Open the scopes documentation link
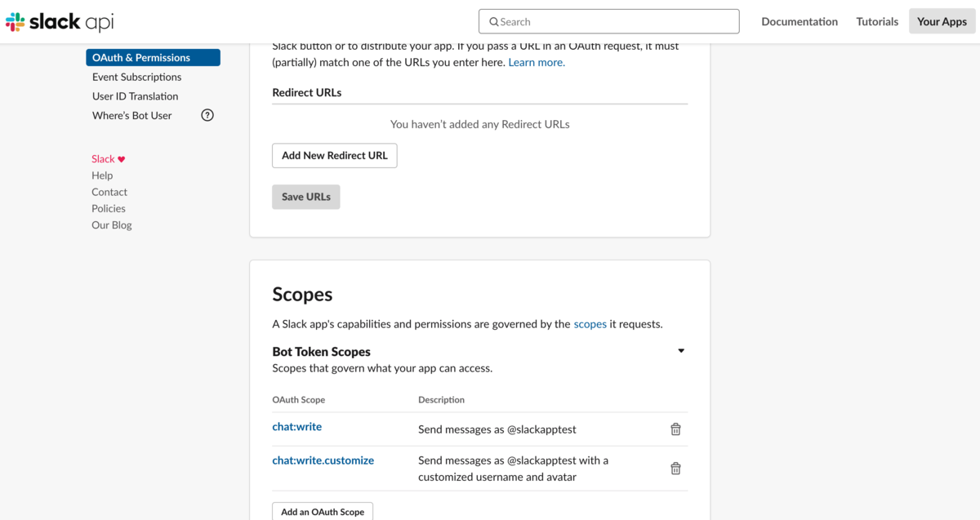The height and width of the screenshot is (520, 980). click(590, 324)
